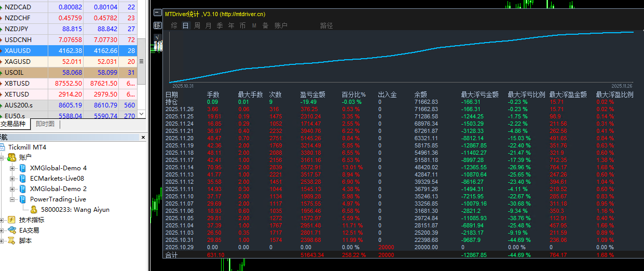Select the USDCNH symbol row
644x271 pixels.
(x=68, y=40)
